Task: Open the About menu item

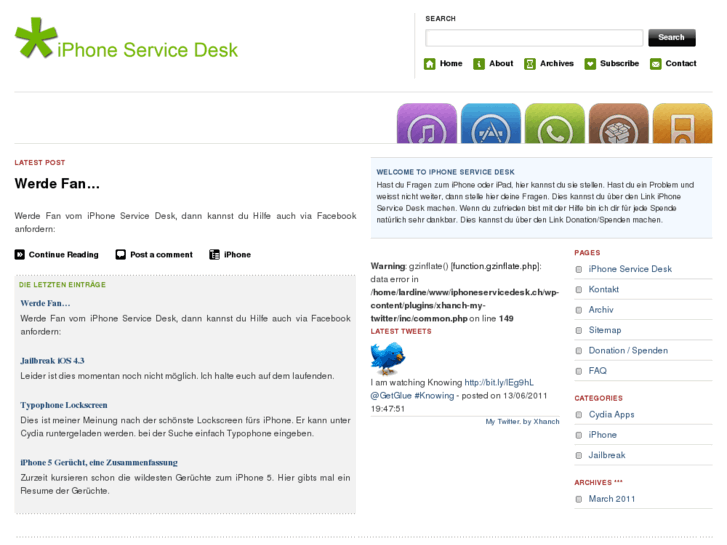Action: (501, 64)
